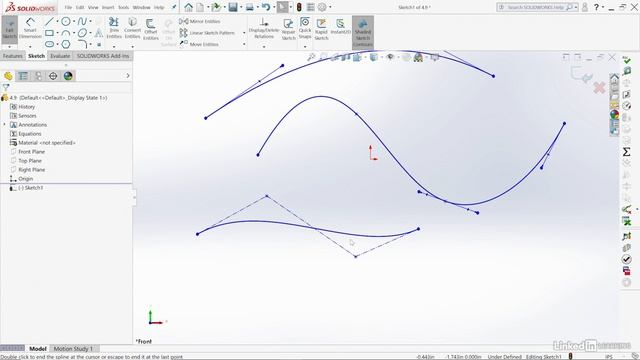Expand the manager tabs chevron arrow

point(128,76)
